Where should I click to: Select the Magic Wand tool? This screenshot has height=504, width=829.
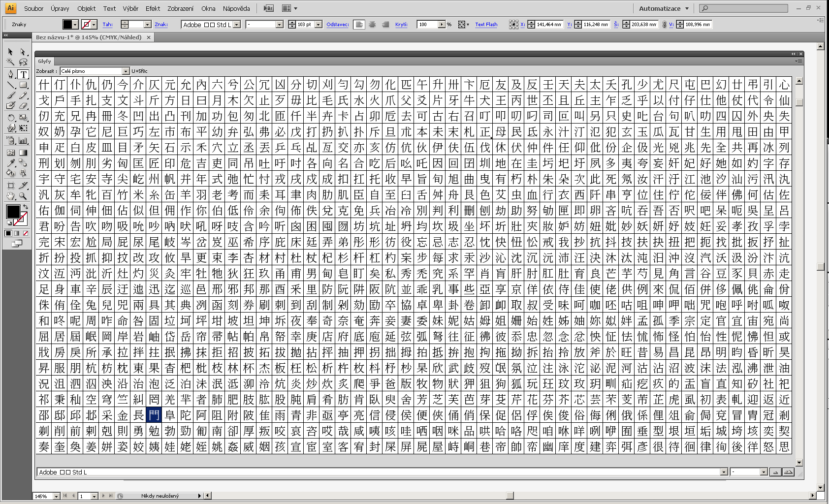10,62
